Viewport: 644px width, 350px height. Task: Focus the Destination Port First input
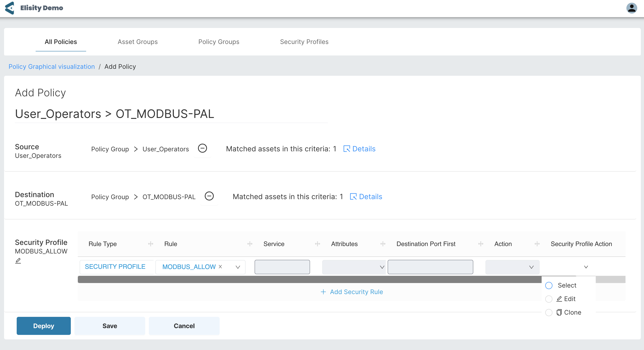tap(430, 267)
